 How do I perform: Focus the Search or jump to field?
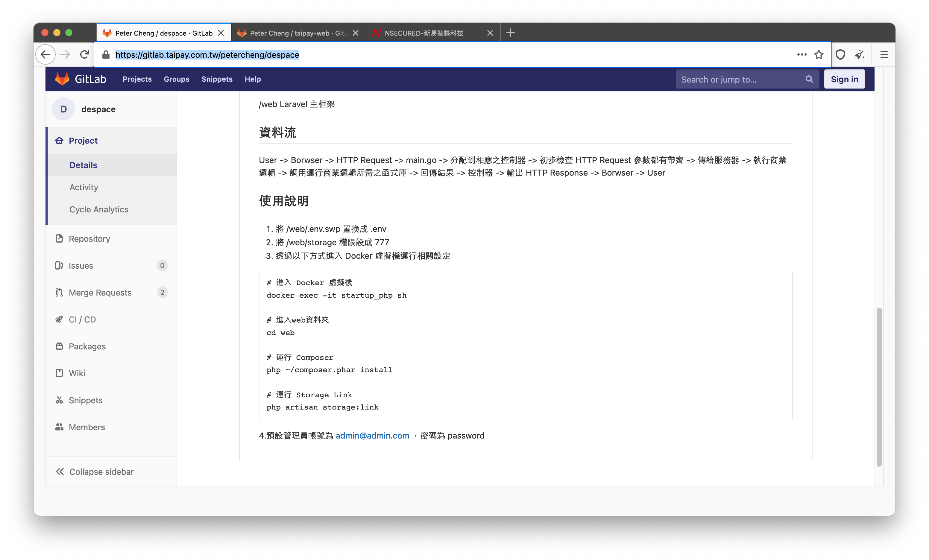tap(747, 79)
